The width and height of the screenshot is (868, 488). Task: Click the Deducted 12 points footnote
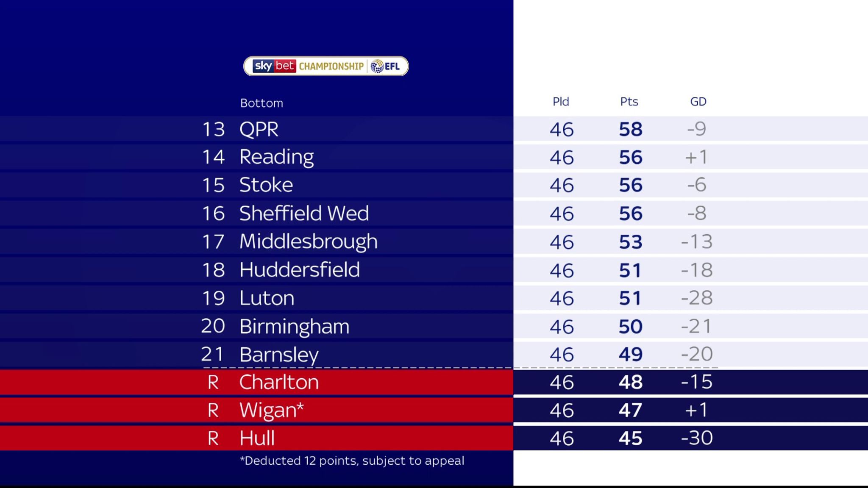(x=352, y=461)
